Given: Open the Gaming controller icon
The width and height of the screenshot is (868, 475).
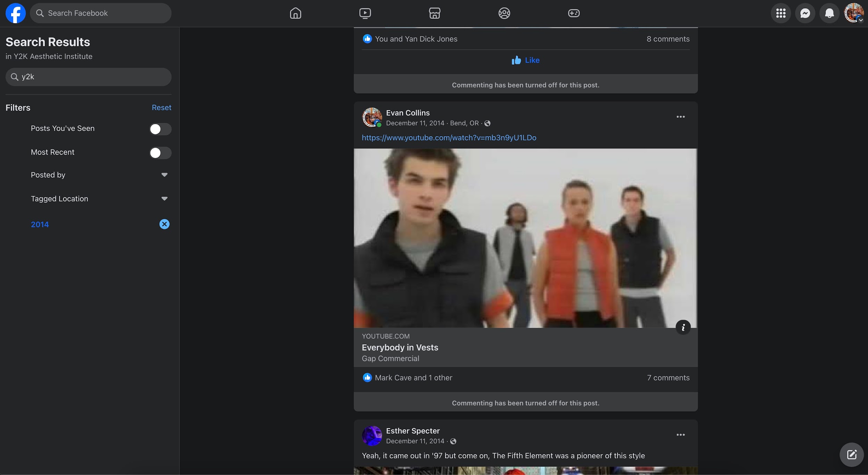Looking at the screenshot, I should pyautogui.click(x=574, y=13).
